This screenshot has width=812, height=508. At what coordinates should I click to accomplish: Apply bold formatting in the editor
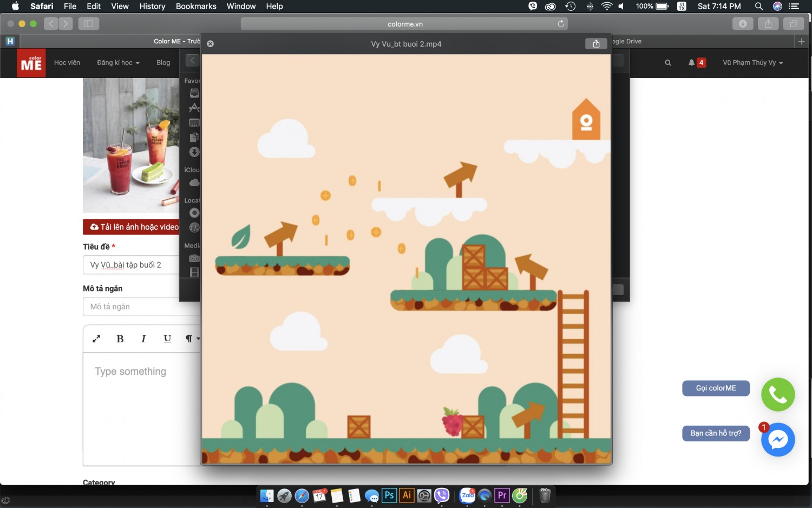[120, 338]
